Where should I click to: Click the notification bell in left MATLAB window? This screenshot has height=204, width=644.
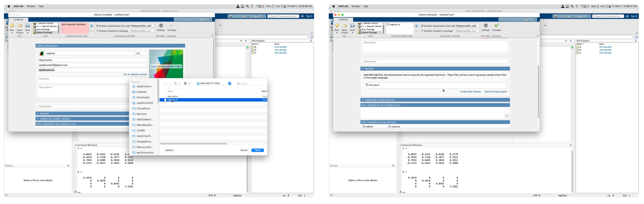[302, 16]
